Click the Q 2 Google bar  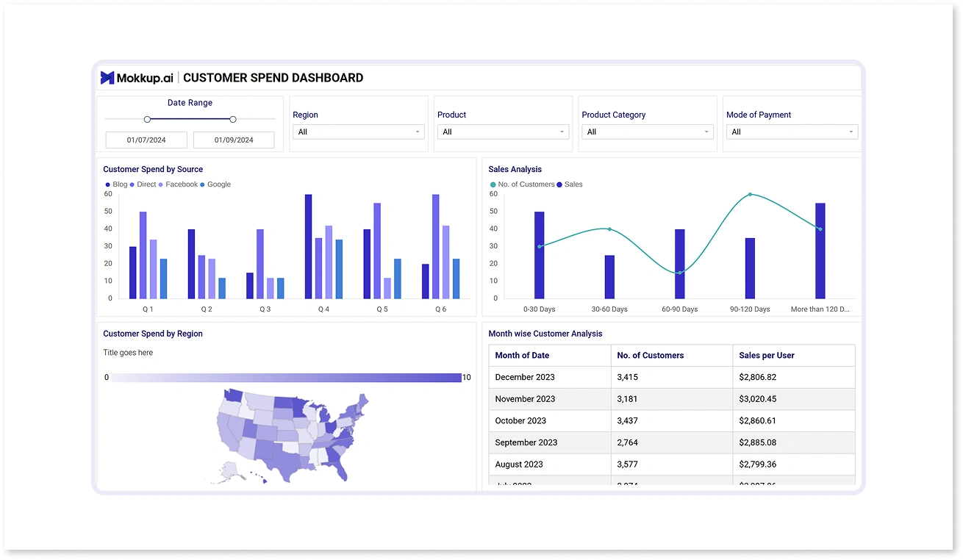coord(222,288)
